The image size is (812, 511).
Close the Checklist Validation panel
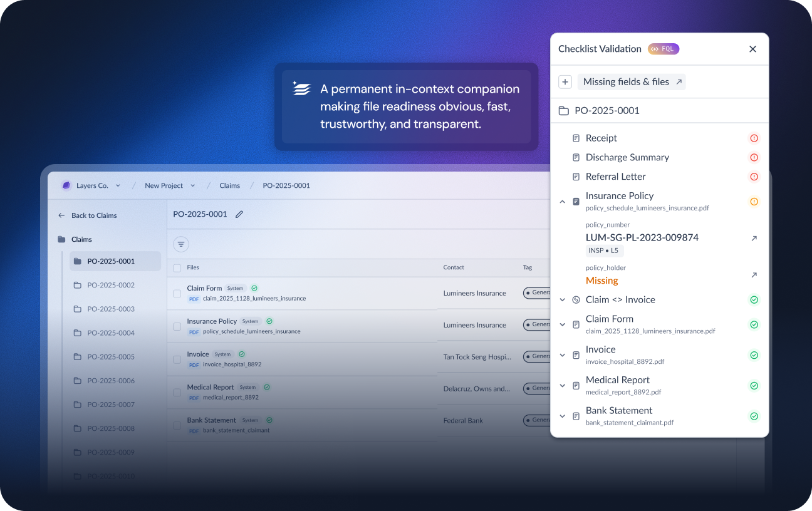[x=753, y=49]
